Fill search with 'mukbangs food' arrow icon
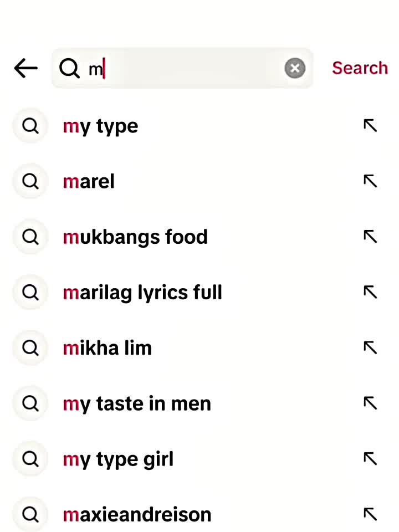 pos(370,237)
